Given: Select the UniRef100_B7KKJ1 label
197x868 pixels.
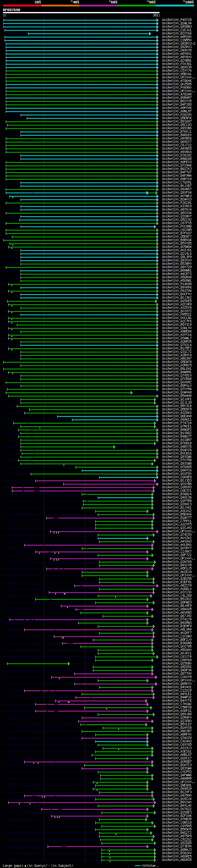Looking at the screenshot, I should [177, 132].
